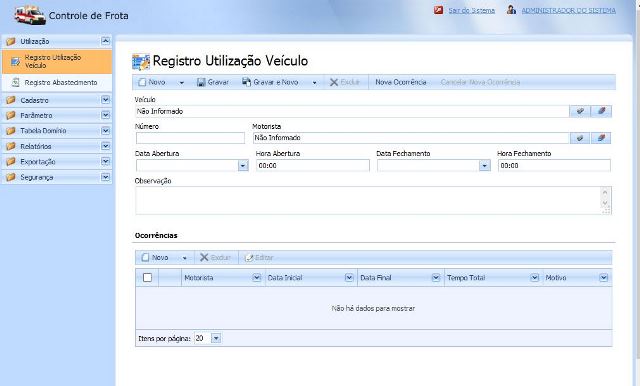
Task: Click the Motorista field showing Não Informado
Action: point(411,138)
